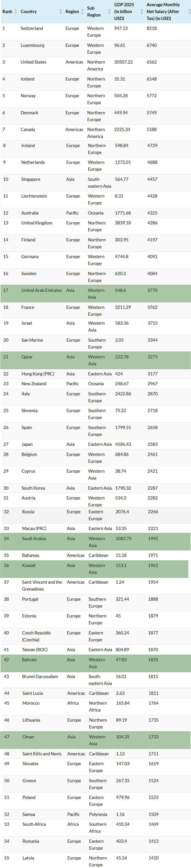Select the Country column header text
This screenshot has width=191, height=868.
[29, 12]
